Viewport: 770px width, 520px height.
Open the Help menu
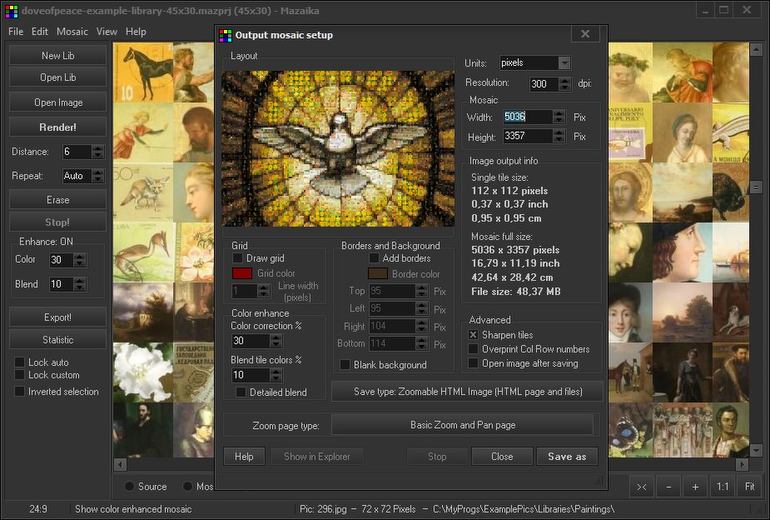coord(136,31)
